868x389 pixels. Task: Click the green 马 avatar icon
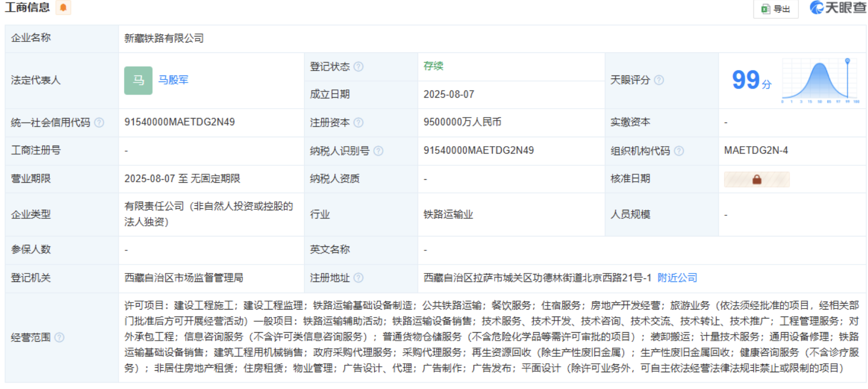point(138,80)
